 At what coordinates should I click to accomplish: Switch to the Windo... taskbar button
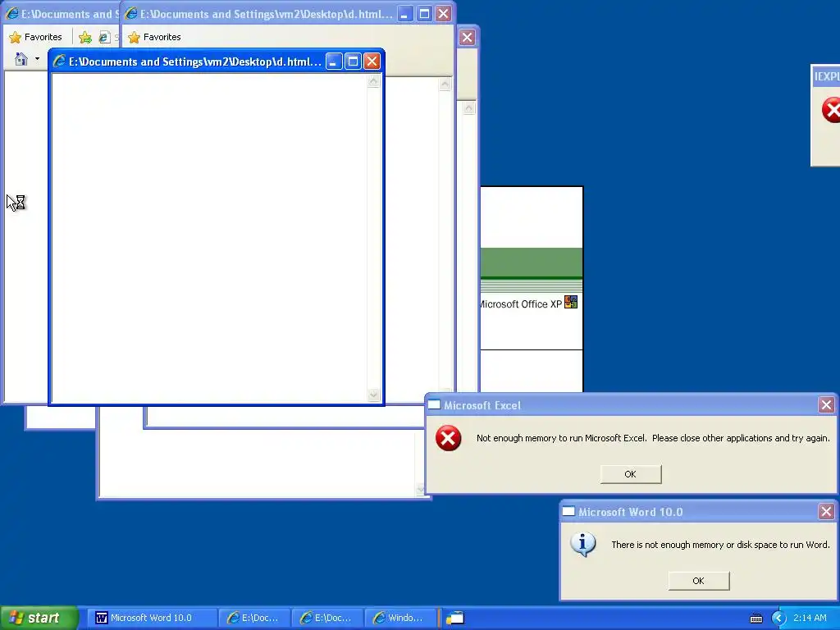(399, 618)
